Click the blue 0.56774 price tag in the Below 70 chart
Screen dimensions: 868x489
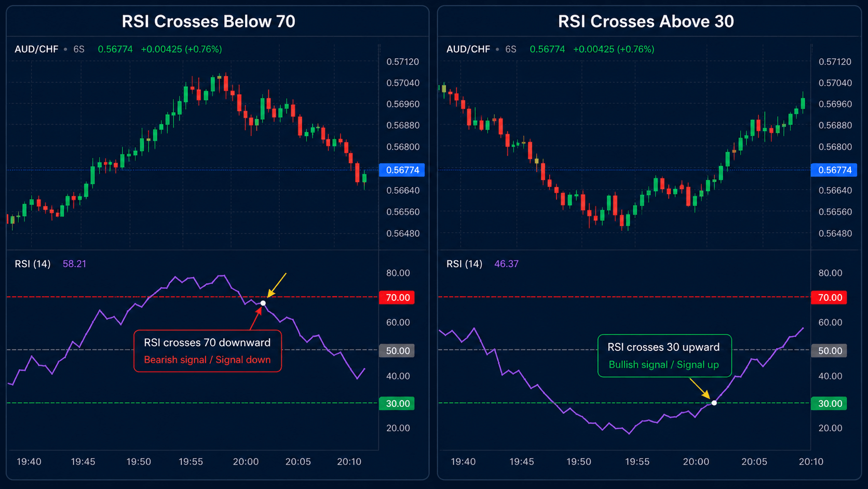[402, 170]
